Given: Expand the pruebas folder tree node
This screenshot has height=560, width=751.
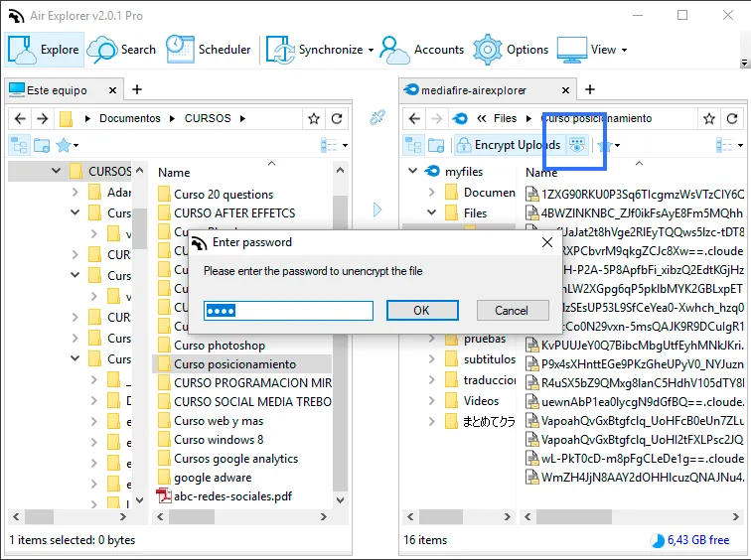Looking at the screenshot, I should pyautogui.click(x=431, y=339).
